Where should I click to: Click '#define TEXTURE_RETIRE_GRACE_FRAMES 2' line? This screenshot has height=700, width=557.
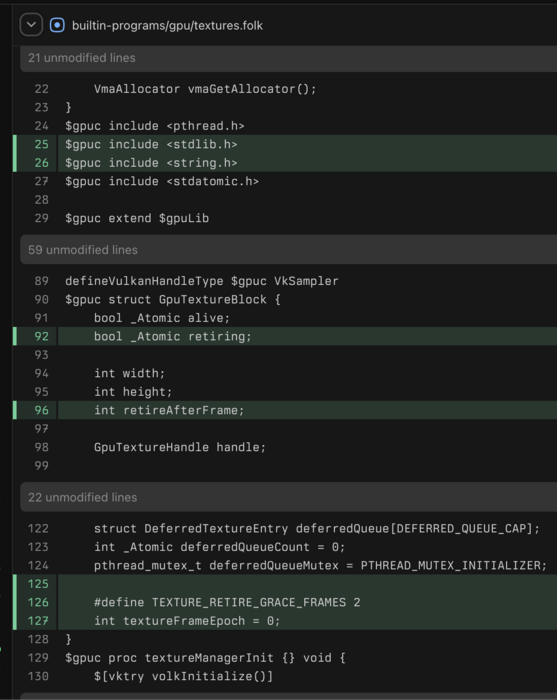pyautogui.click(x=227, y=602)
